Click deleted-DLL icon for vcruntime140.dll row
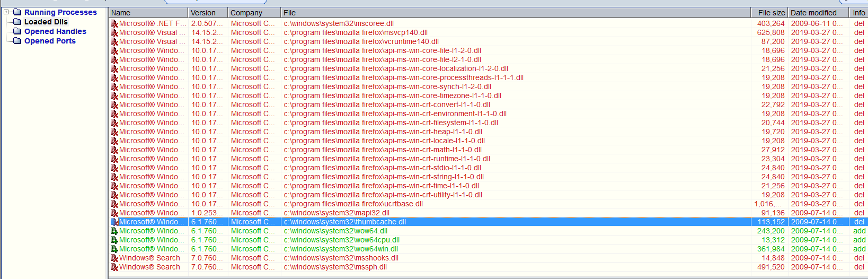 114,41
